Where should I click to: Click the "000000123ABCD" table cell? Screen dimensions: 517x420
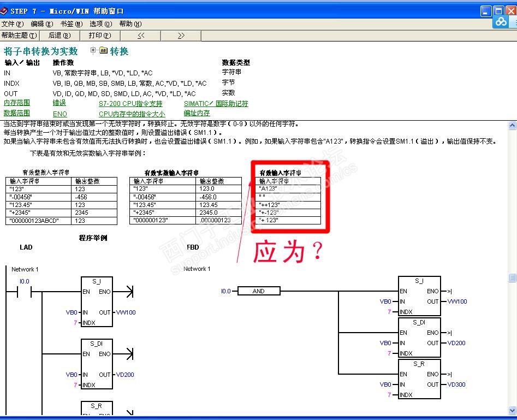pos(38,221)
